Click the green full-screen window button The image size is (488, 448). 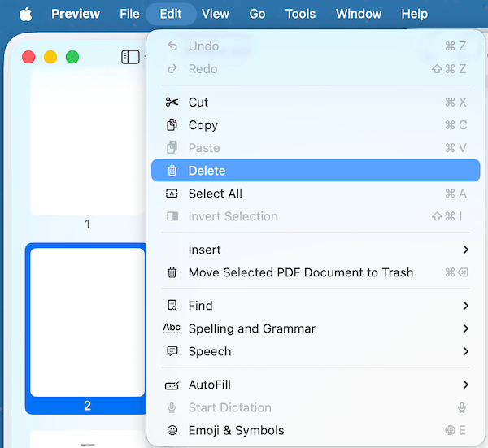point(72,57)
